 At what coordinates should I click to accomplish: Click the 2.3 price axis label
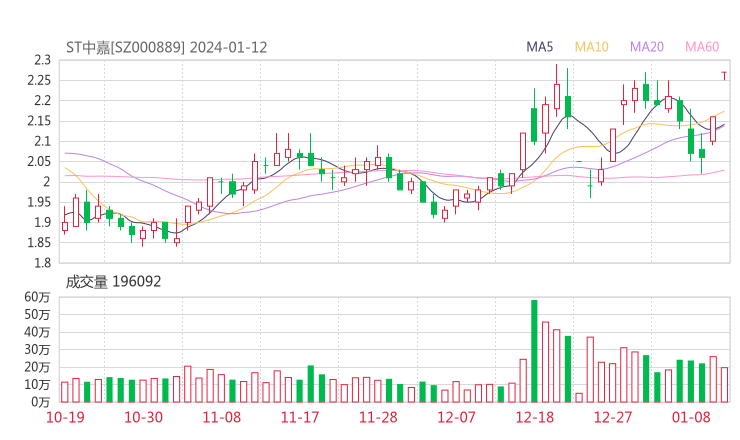tap(42, 60)
